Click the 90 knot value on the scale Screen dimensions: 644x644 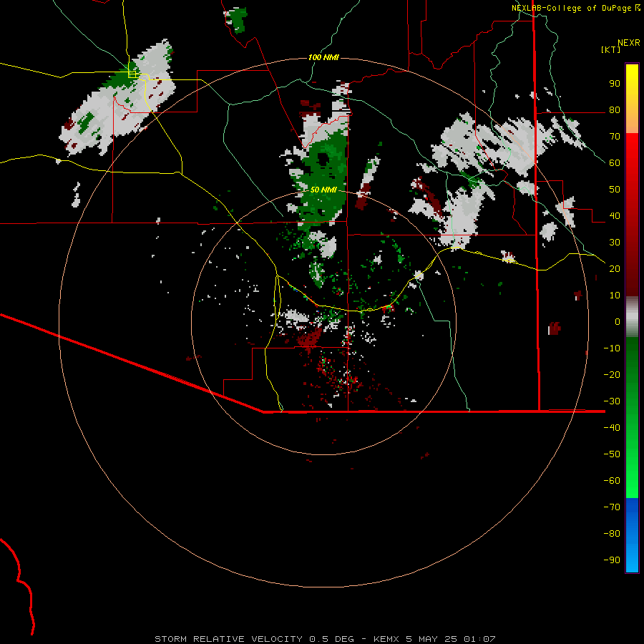[x=615, y=84]
